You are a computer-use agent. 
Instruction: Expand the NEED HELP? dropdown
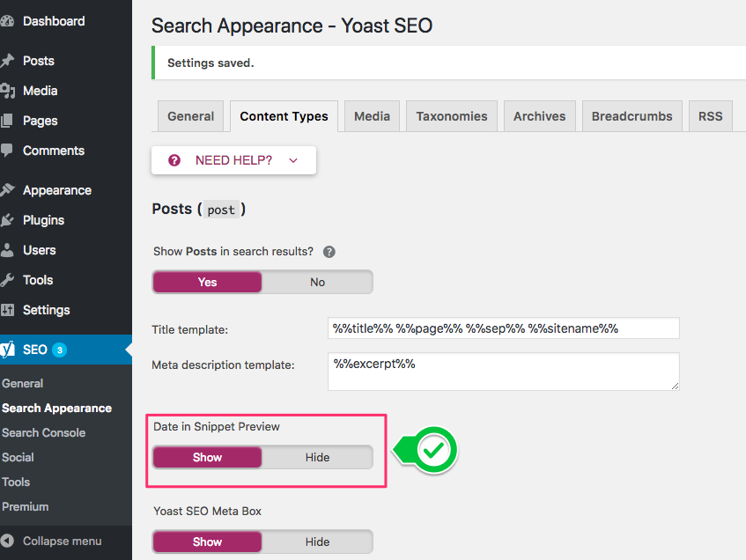pyautogui.click(x=234, y=160)
